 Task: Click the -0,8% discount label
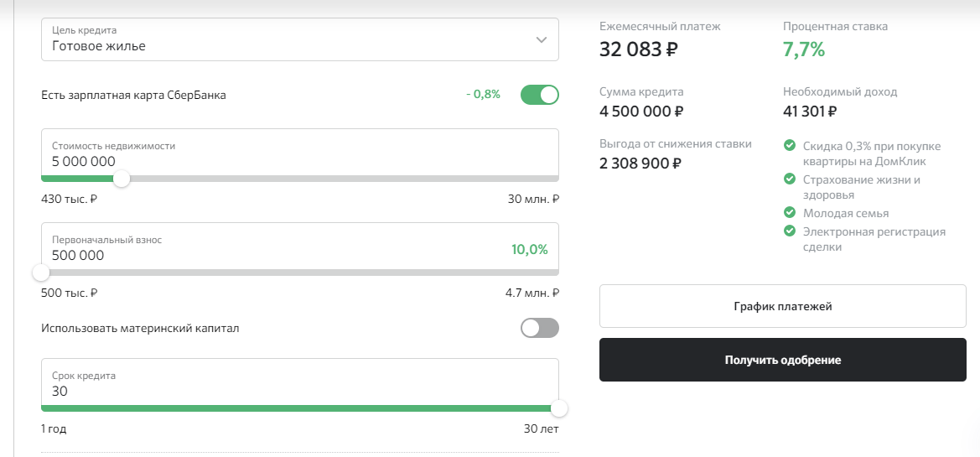pyautogui.click(x=483, y=95)
